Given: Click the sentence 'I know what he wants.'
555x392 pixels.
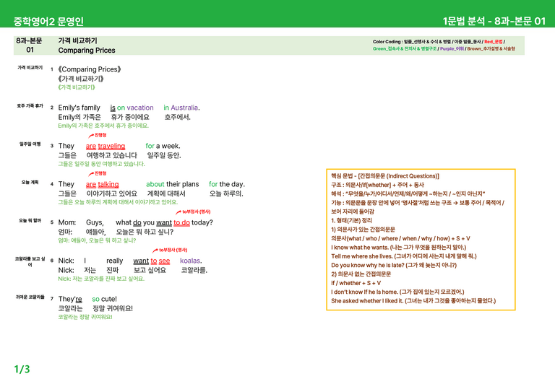Looking at the screenshot, I should pyautogui.click(x=360, y=247).
